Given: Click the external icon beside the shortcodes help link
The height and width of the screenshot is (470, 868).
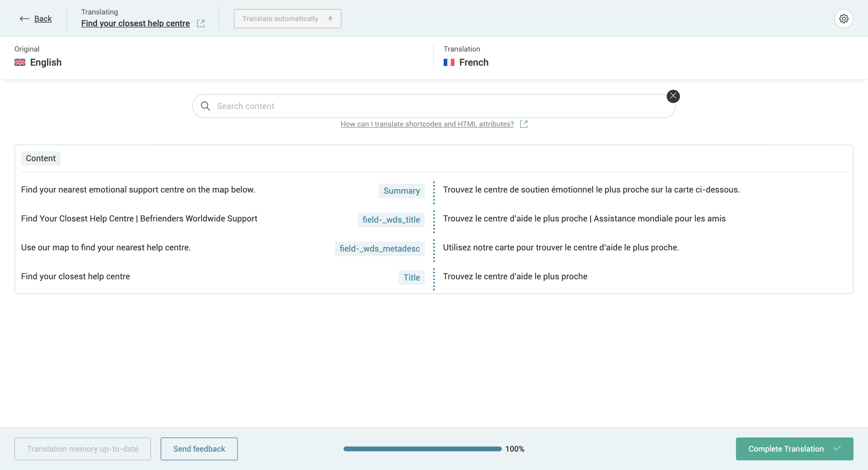Looking at the screenshot, I should pos(524,124).
